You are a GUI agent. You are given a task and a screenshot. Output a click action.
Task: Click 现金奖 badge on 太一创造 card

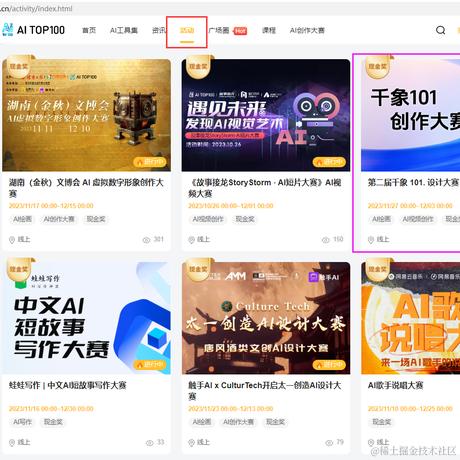click(x=198, y=269)
